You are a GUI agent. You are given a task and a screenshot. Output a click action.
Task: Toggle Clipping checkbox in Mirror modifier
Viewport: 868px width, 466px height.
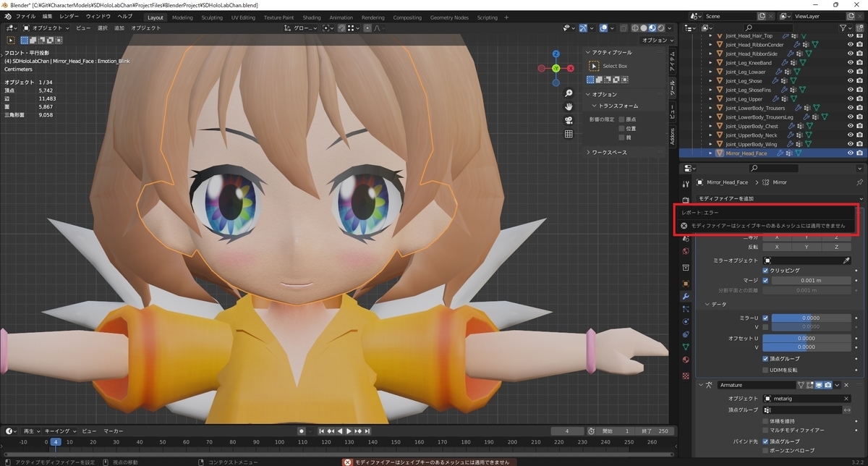click(x=766, y=270)
